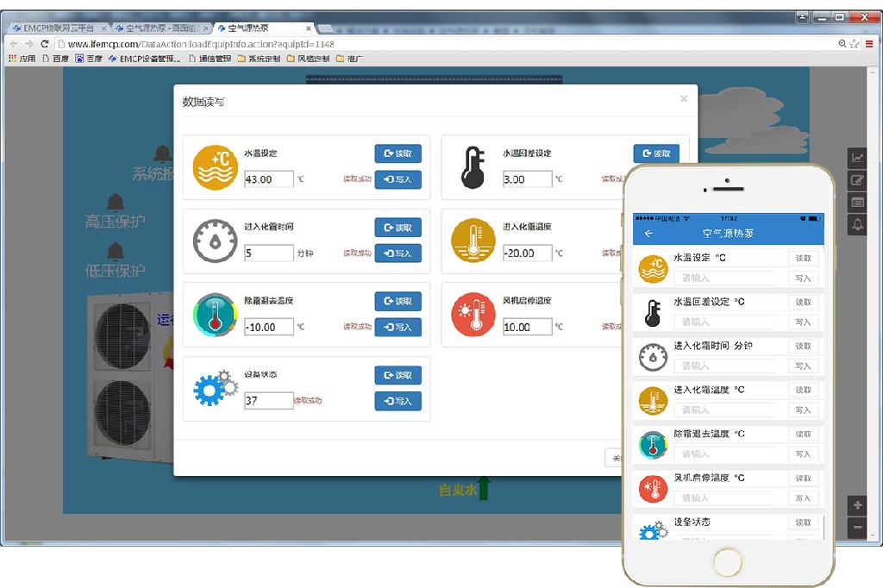The width and height of the screenshot is (883, 588).
Task: Open the 通信管理 bookmark
Action: click(x=210, y=59)
